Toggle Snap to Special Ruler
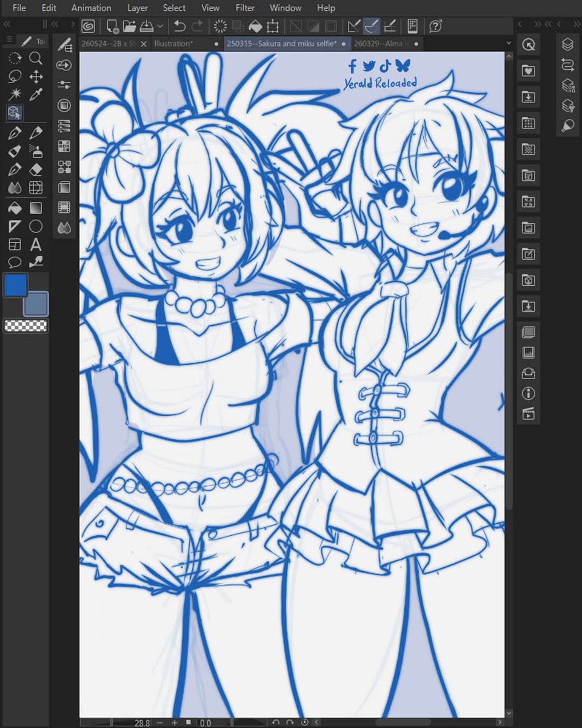 372,26
